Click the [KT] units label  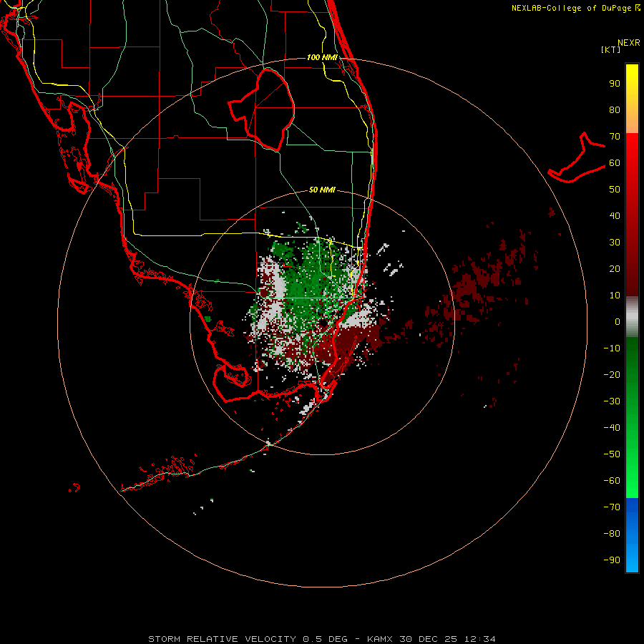coord(611,49)
